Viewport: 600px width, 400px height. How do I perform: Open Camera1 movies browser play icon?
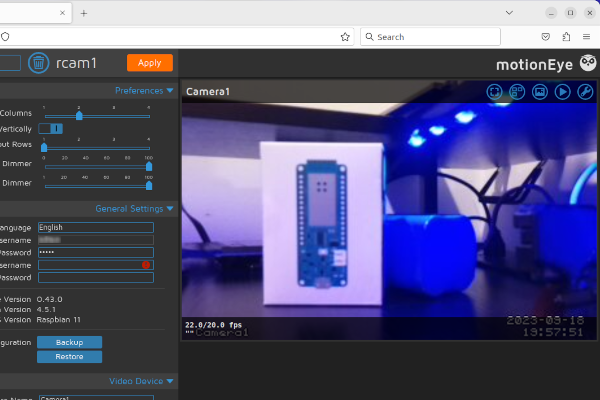pyautogui.click(x=562, y=92)
